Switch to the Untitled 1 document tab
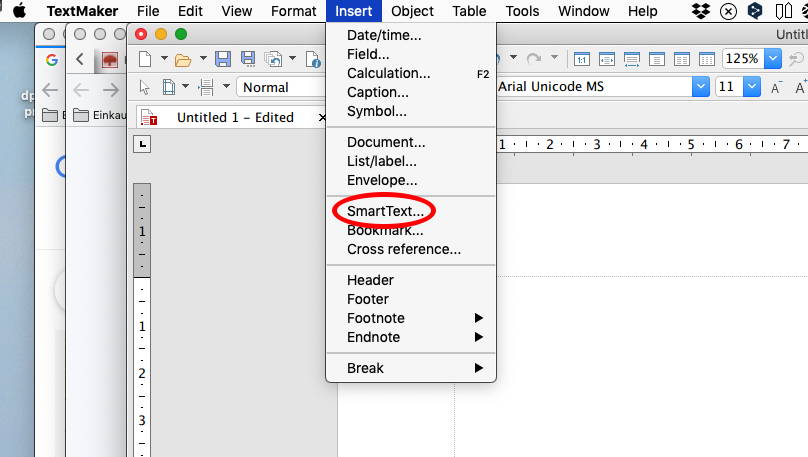This screenshot has width=808, height=457. point(234,117)
